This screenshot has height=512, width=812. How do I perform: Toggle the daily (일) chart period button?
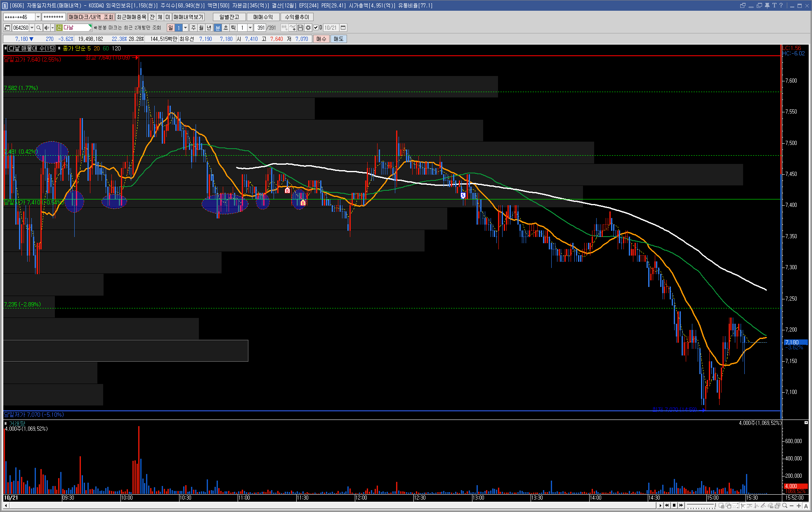tap(170, 28)
